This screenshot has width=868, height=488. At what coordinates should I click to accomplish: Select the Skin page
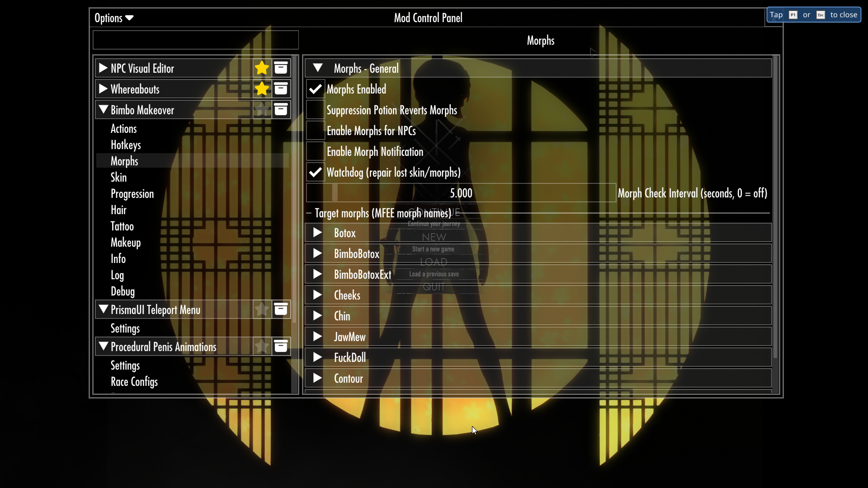118,178
